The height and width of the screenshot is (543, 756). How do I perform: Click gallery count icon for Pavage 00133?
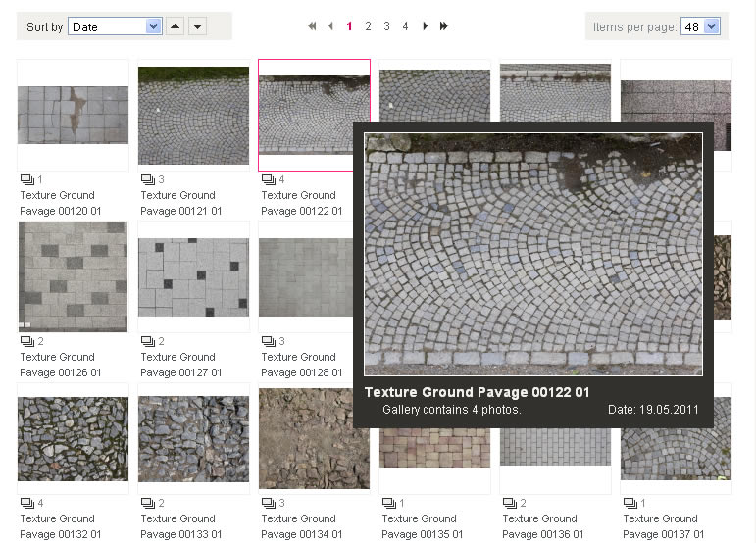coord(147,503)
